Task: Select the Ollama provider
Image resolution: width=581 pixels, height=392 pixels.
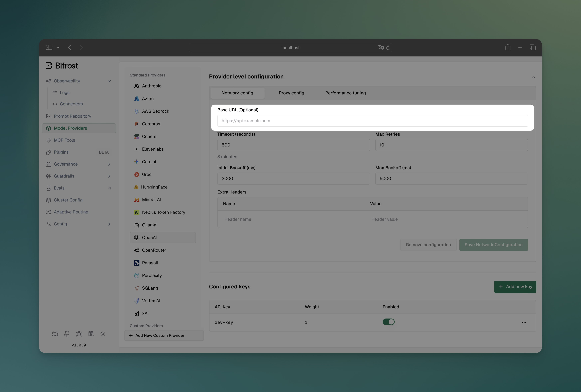Action: pos(149,225)
